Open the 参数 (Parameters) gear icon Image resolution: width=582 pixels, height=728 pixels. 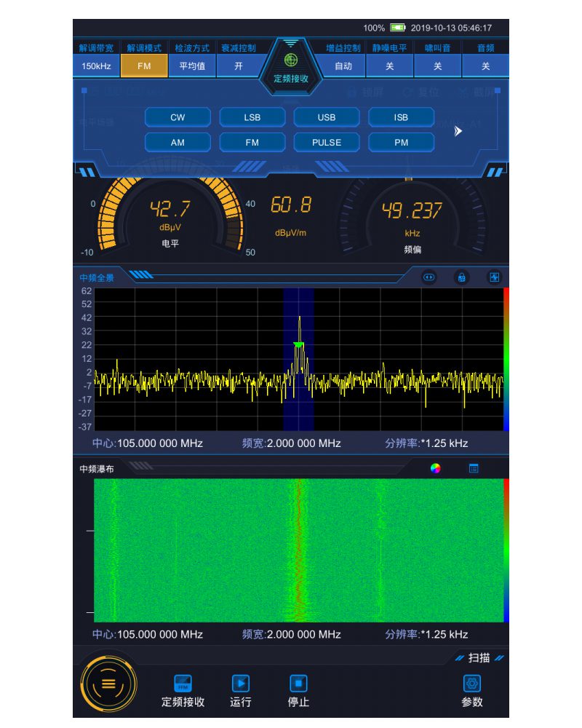(x=471, y=684)
